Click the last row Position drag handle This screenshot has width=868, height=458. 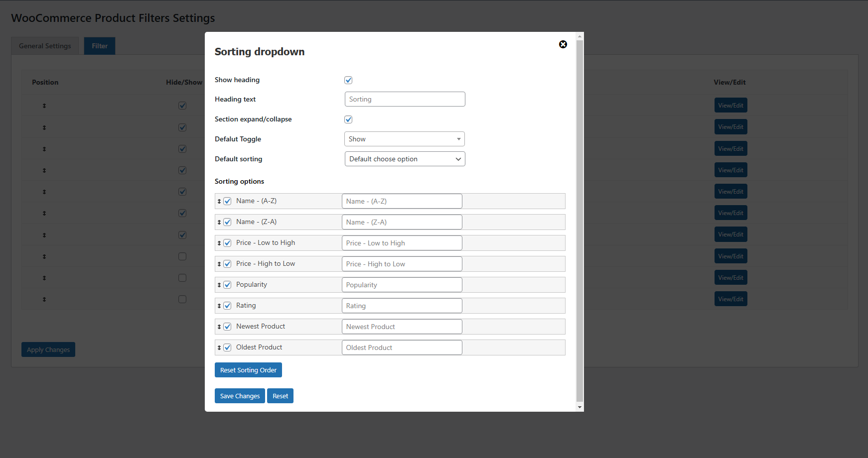[x=44, y=299]
